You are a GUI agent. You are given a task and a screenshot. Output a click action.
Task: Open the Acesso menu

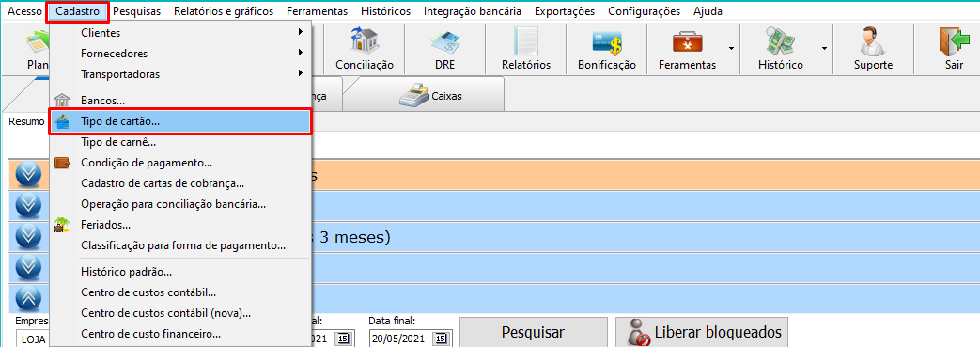pyautogui.click(x=24, y=11)
